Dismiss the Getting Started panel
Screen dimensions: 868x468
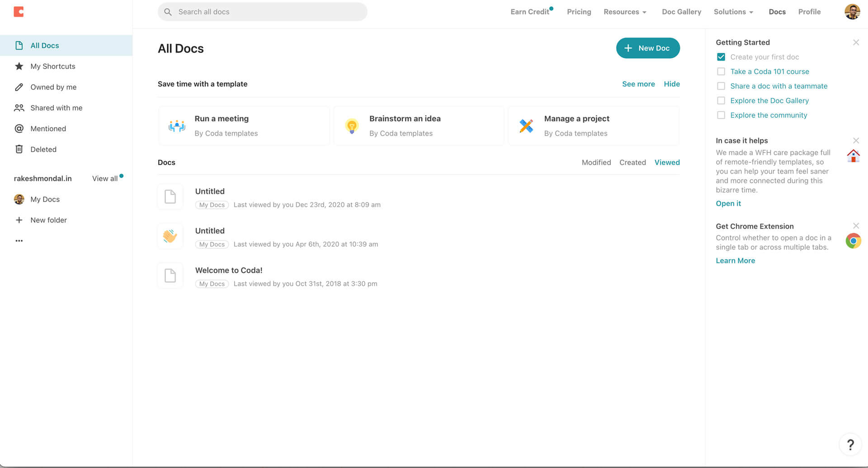click(856, 43)
